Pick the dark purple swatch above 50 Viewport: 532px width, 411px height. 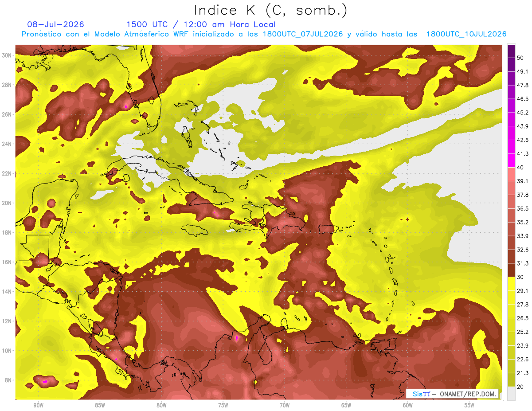click(x=511, y=51)
